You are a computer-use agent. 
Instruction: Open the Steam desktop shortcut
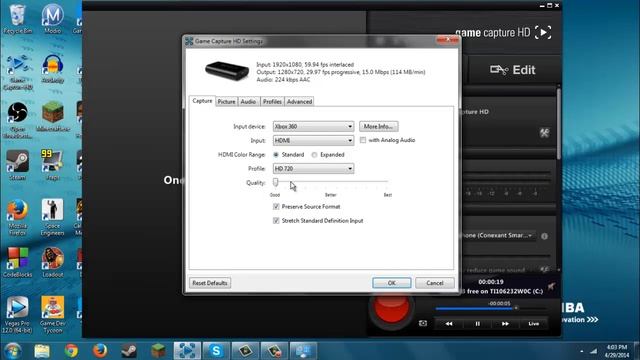click(17, 165)
